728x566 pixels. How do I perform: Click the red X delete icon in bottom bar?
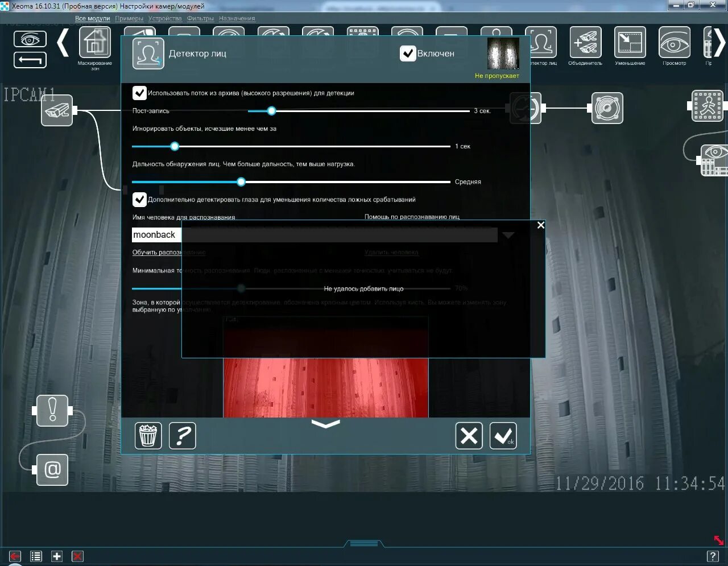[x=78, y=556]
